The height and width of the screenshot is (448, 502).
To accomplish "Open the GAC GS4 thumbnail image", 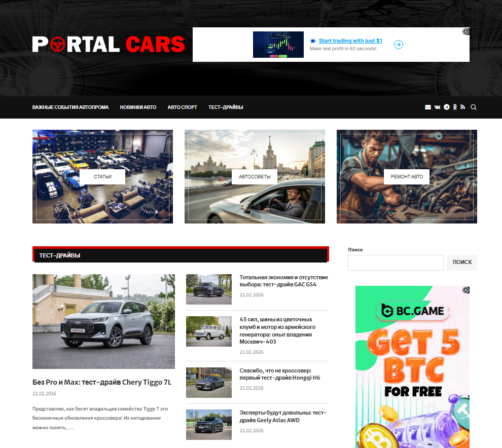I will pos(209,289).
